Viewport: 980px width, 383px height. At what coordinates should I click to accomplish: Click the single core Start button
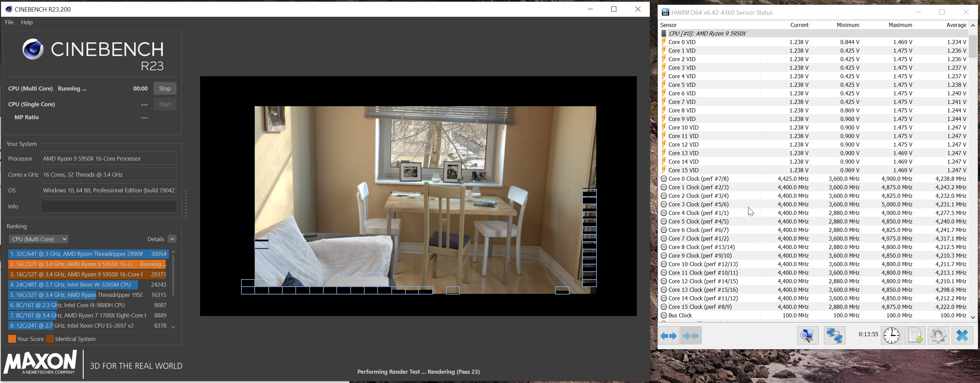coord(165,104)
